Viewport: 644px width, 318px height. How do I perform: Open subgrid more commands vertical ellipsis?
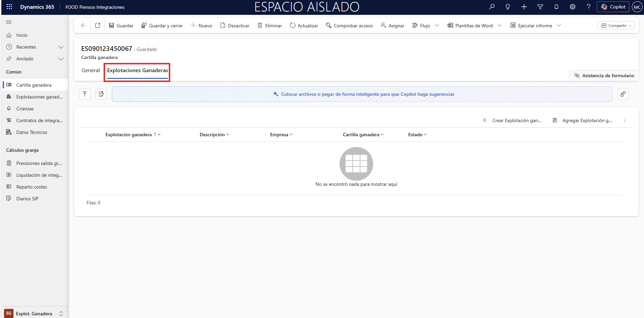tap(625, 120)
